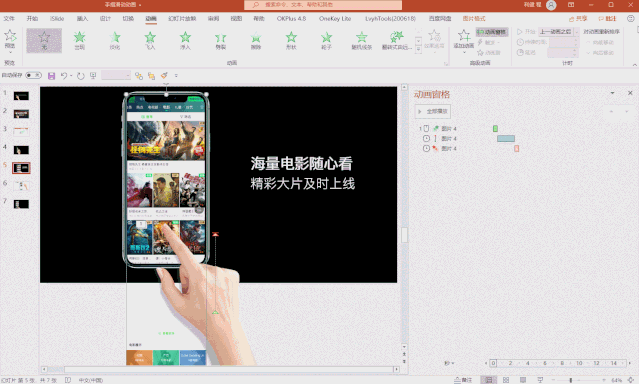Viewport: 639px width, 384px height.
Task: Close the Animation Pane
Action: [630, 93]
